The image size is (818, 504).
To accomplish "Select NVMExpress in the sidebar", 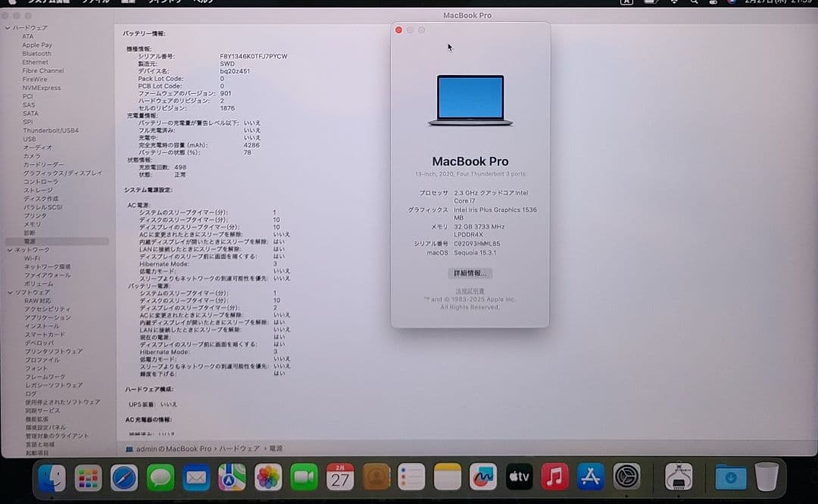I will [42, 88].
